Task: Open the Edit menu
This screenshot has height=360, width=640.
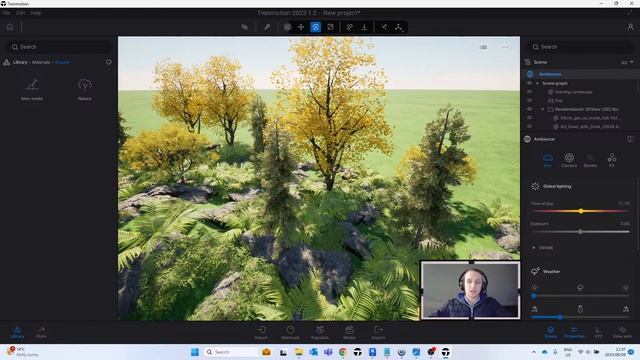Action: click(x=20, y=13)
